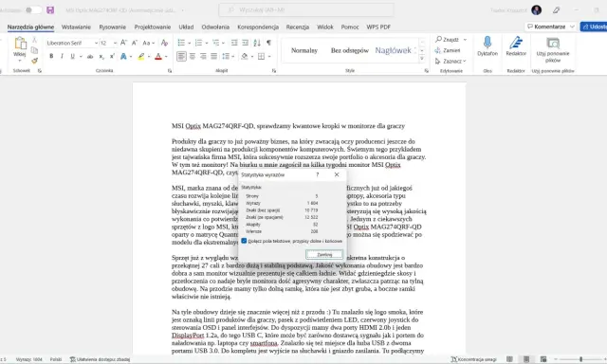Save document with purple floppy icon
Image resolution: width=607 pixels, height=364 pixels.
(50, 10)
